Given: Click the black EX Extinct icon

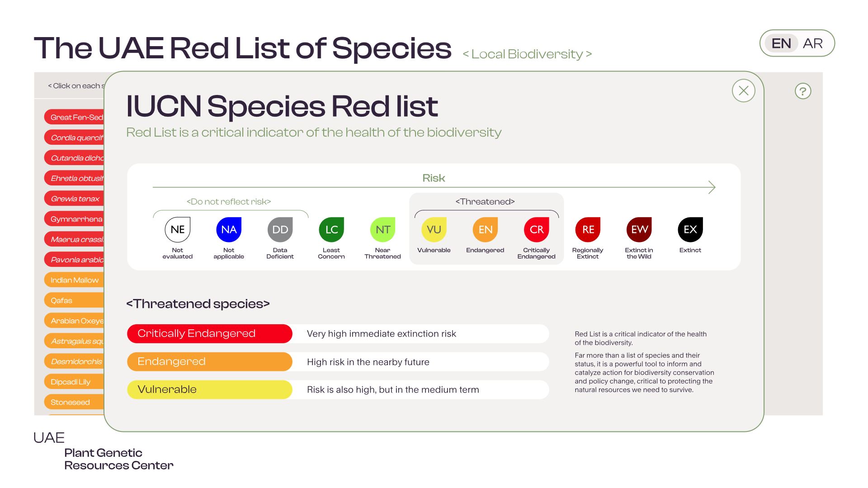Looking at the screenshot, I should (x=690, y=229).
